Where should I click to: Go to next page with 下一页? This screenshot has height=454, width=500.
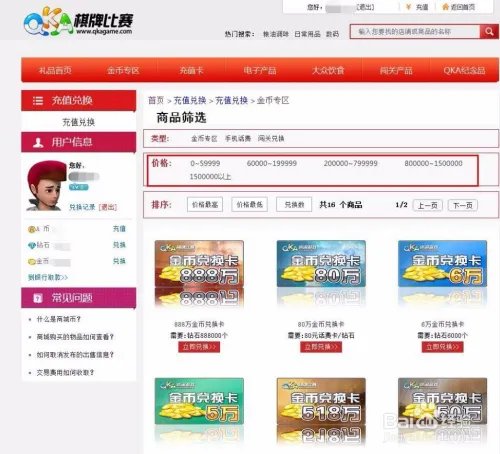[x=463, y=205]
